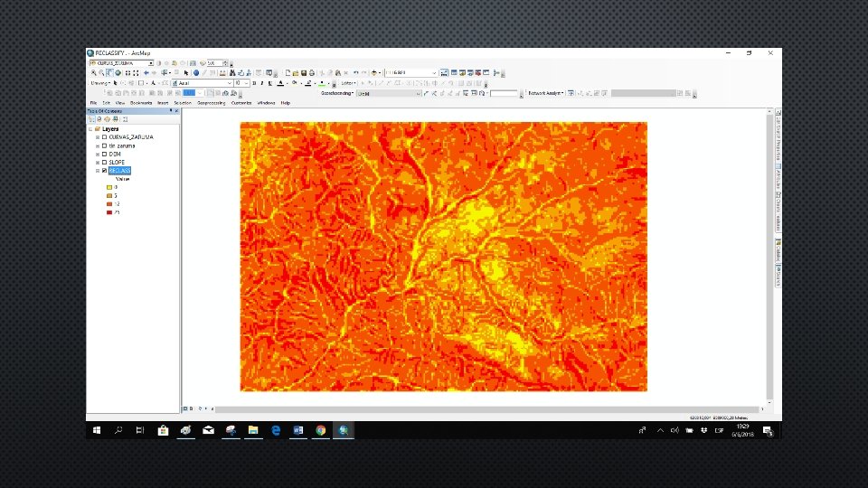The height and width of the screenshot is (488, 868).
Task: Turn on the DEM layer checkbox
Action: tap(104, 155)
